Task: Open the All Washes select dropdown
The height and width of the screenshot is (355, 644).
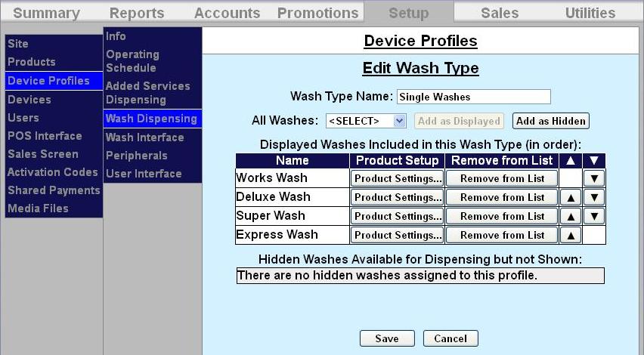Action: point(367,121)
